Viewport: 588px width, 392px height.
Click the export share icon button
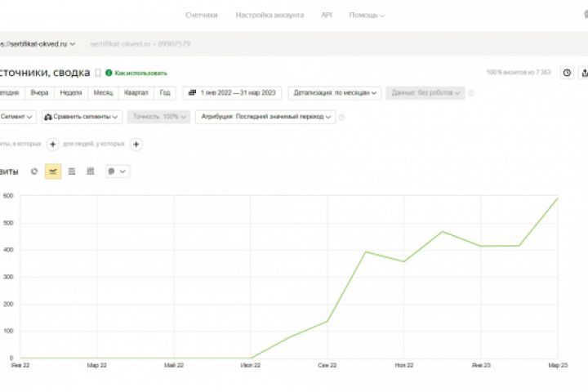(584, 73)
